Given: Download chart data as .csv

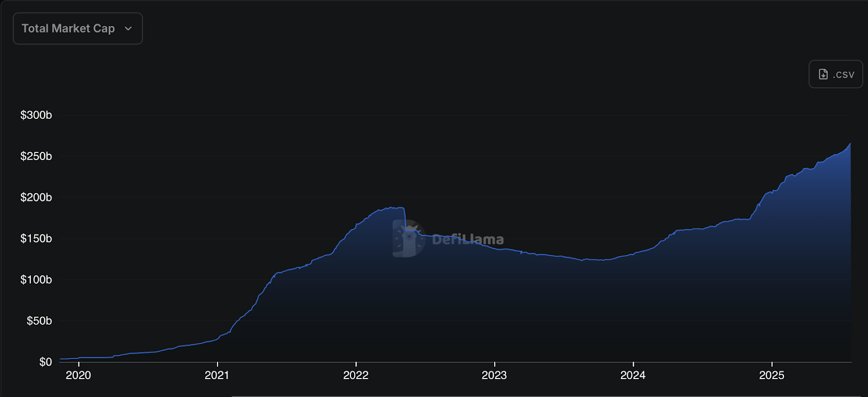Looking at the screenshot, I should pyautogui.click(x=835, y=74).
